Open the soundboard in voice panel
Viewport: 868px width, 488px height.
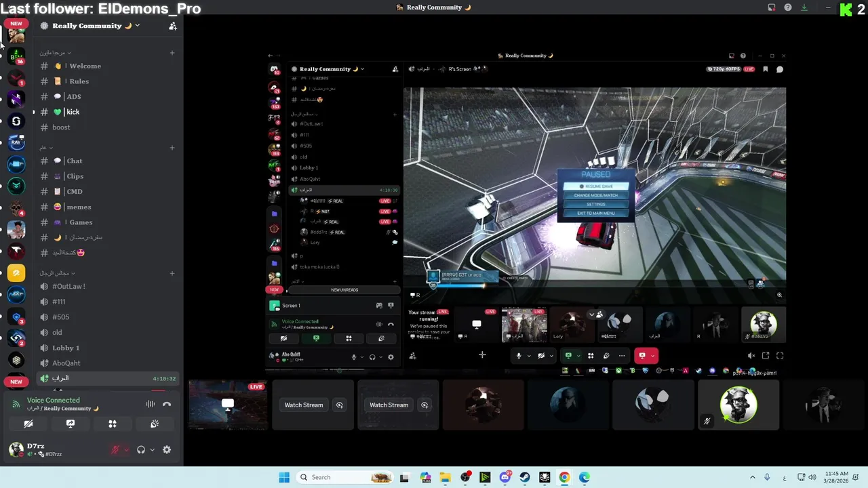point(155,424)
